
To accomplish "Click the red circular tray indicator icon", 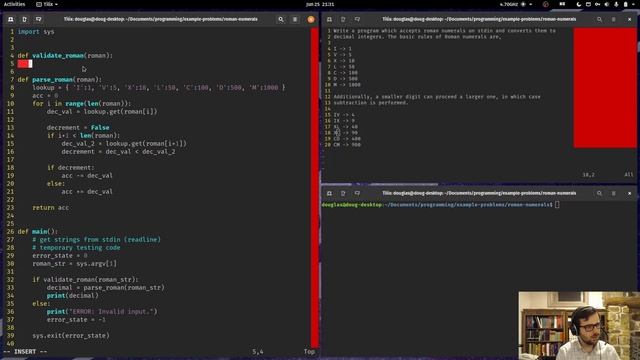I will [x=546, y=4].
